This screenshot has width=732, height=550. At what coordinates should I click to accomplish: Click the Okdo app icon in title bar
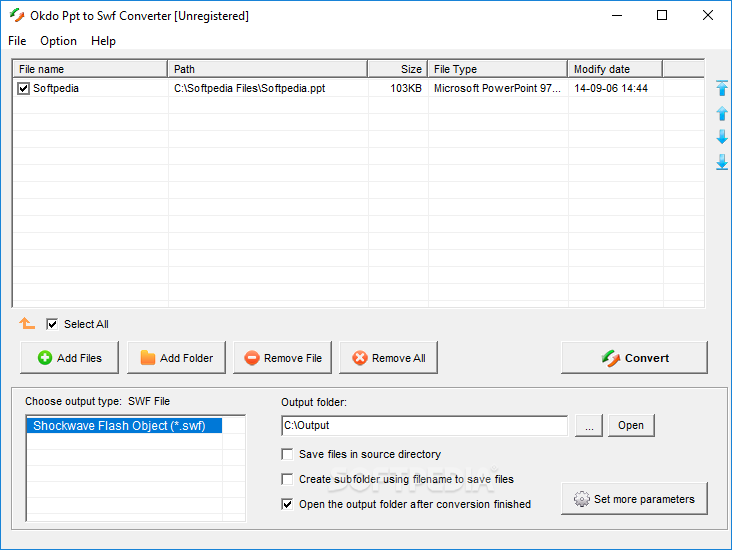[x=17, y=15]
